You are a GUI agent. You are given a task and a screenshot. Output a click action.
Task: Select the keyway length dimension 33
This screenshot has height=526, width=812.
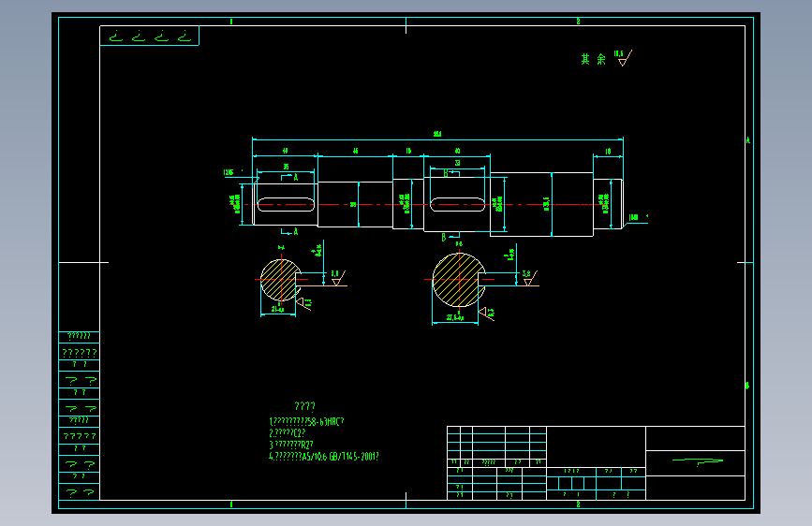click(457, 163)
